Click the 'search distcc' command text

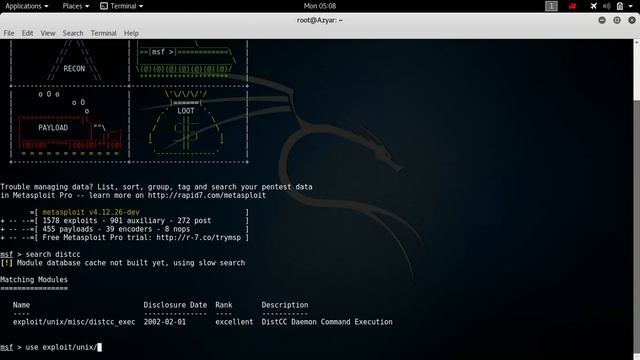[53, 254]
